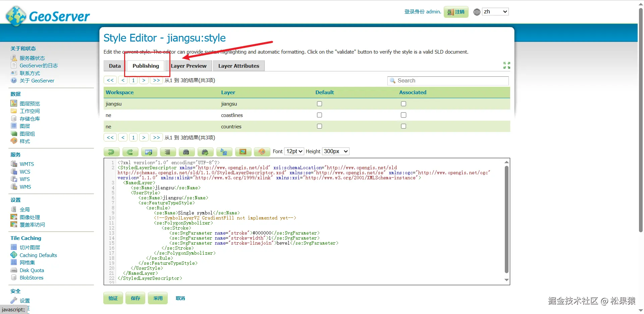The height and width of the screenshot is (314, 644).
Task: Click the 图层预览 layer preview icon
Action: [x=14, y=104]
